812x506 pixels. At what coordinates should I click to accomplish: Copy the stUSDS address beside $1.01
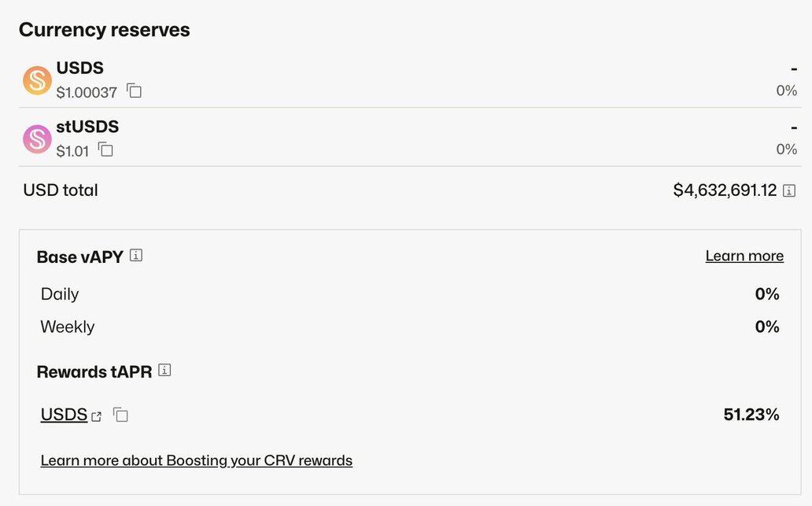pyautogui.click(x=106, y=150)
